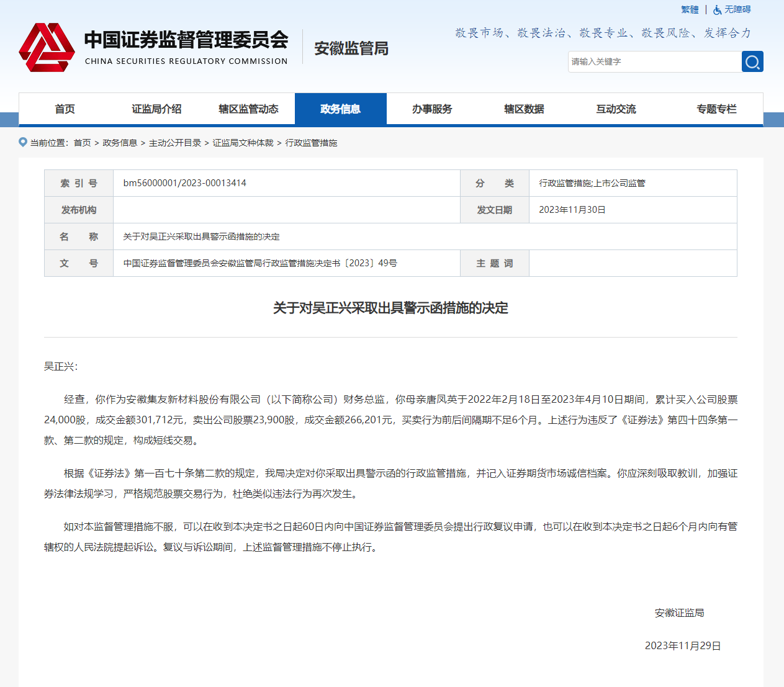This screenshot has width=784, height=687.
Task: Go to 主动公开目录 in the breadcrumb
Action: (x=175, y=143)
